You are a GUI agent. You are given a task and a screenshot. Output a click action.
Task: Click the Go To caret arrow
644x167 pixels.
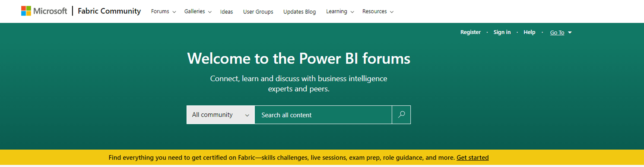coord(570,33)
